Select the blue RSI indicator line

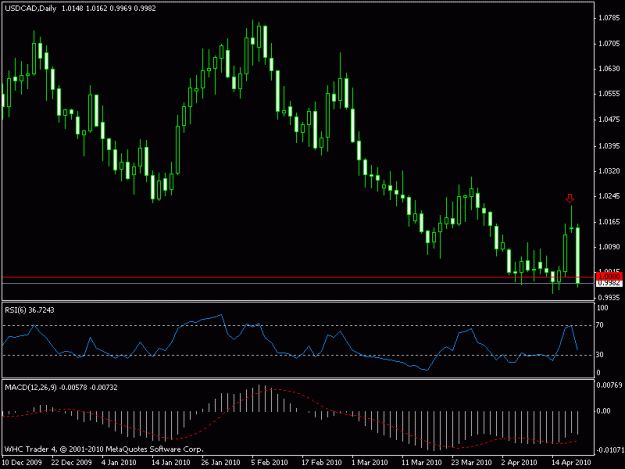click(x=290, y=342)
